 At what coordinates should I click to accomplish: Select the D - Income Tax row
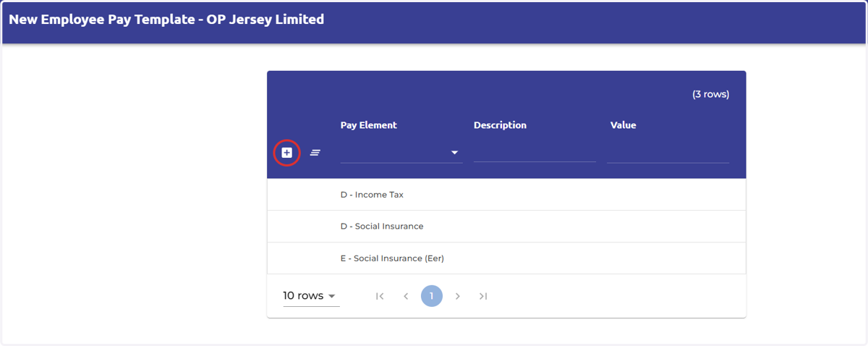pyautogui.click(x=506, y=195)
